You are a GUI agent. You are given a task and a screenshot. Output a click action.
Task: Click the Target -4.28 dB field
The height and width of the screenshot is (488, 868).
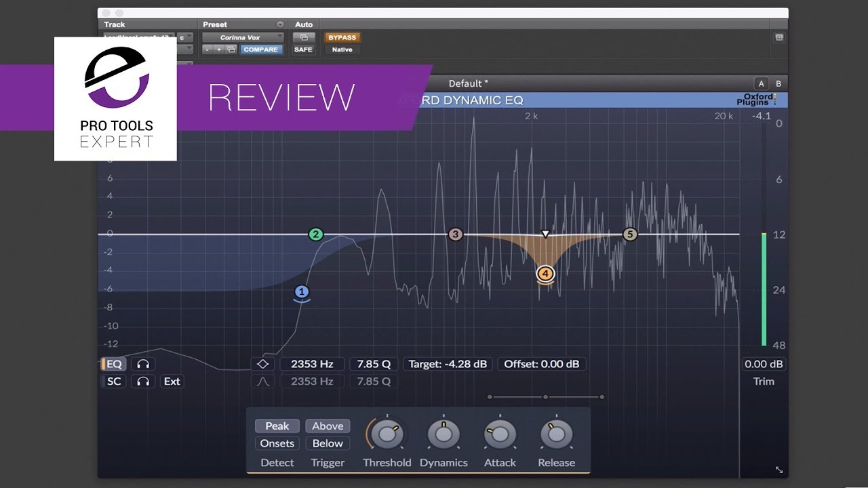click(448, 364)
